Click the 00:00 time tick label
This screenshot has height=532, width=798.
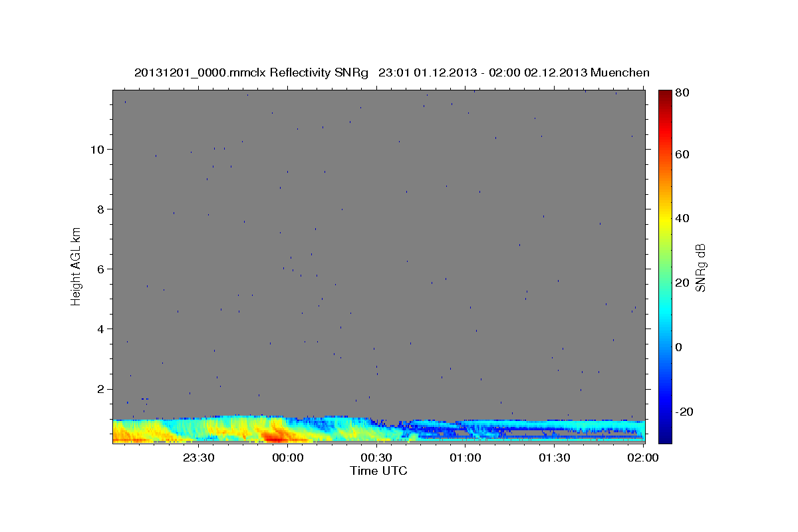point(287,458)
